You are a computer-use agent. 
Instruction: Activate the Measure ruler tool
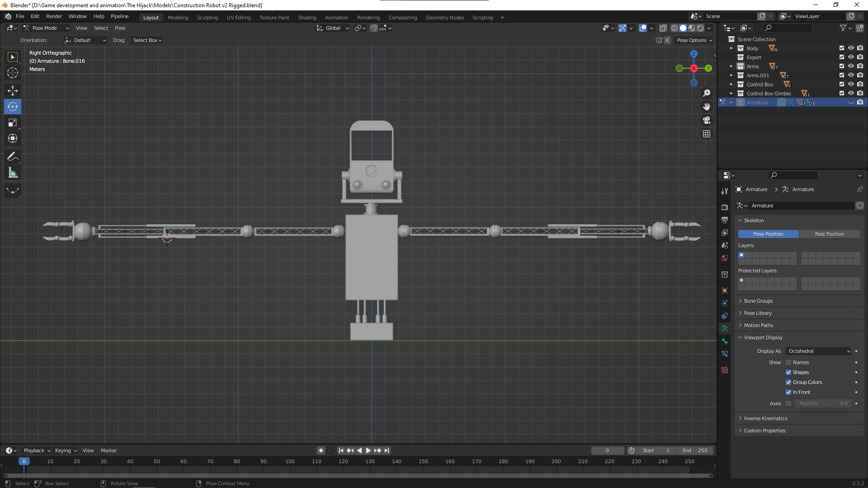tap(13, 173)
